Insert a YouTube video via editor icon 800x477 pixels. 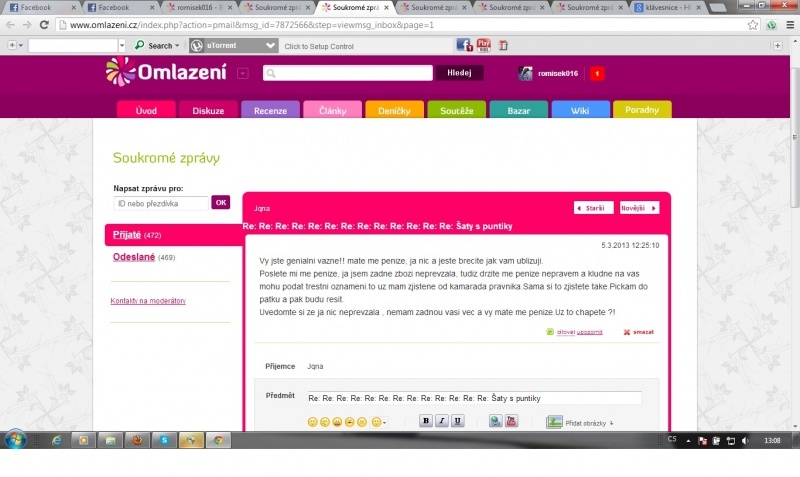point(511,421)
